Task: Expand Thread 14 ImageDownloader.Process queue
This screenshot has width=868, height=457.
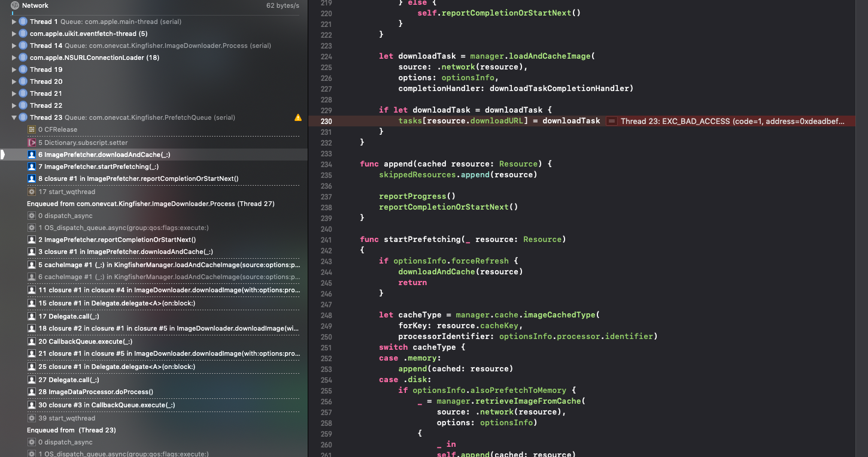Action: pyautogui.click(x=13, y=45)
